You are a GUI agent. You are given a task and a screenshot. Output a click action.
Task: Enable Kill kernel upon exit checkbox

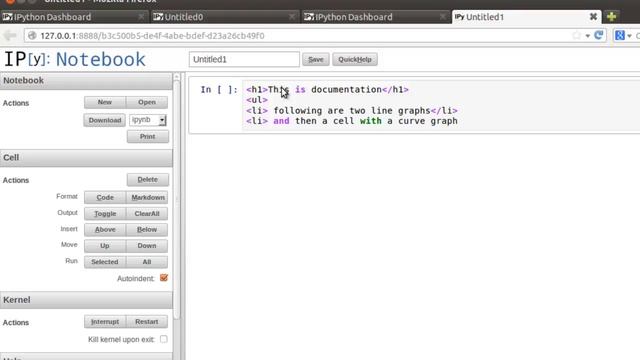click(164, 339)
